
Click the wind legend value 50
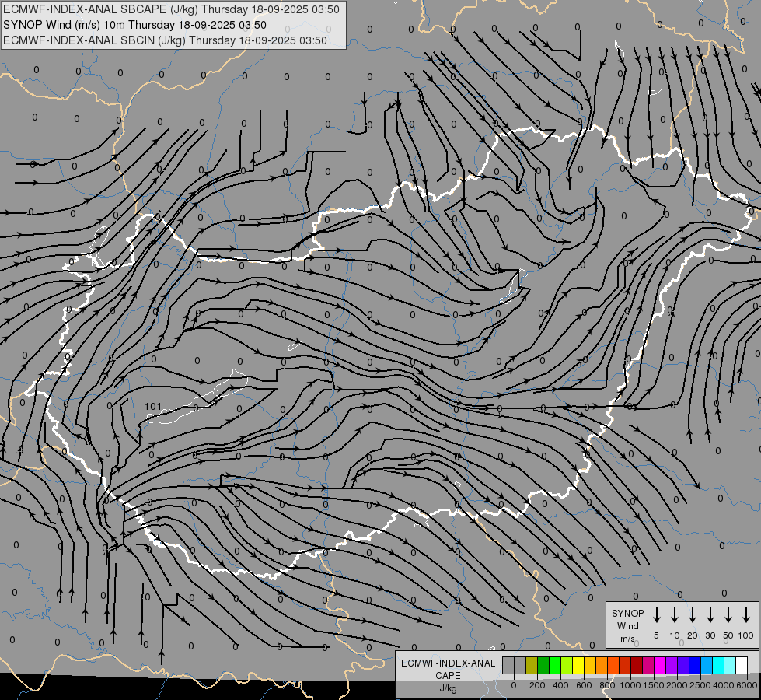pyautogui.click(x=728, y=635)
